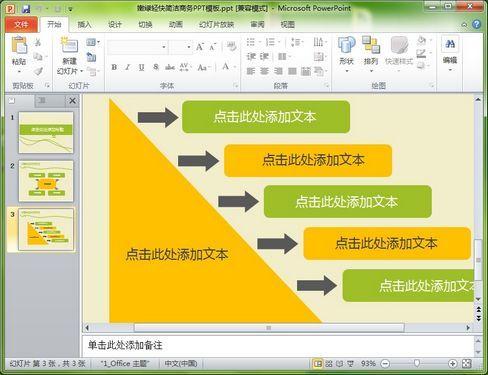Open line spacing options

coord(296,42)
